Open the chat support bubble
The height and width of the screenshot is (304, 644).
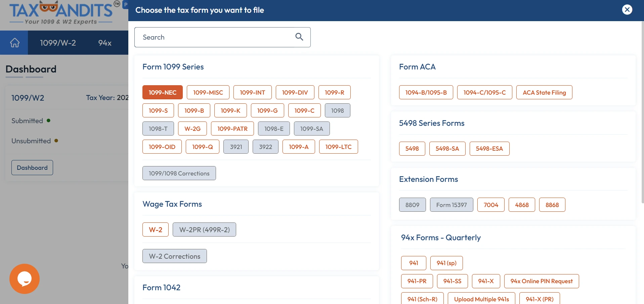[24, 278]
